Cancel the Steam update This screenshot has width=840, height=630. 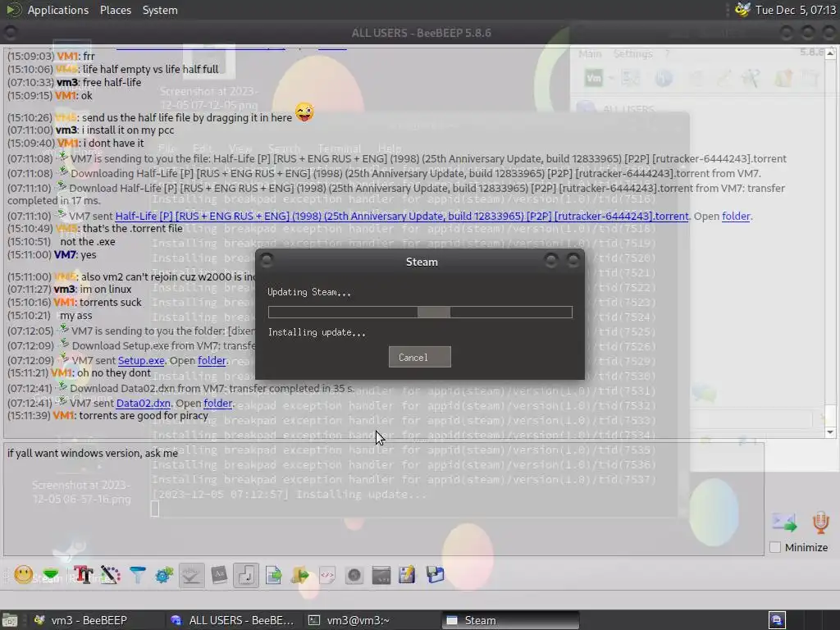[x=419, y=358]
